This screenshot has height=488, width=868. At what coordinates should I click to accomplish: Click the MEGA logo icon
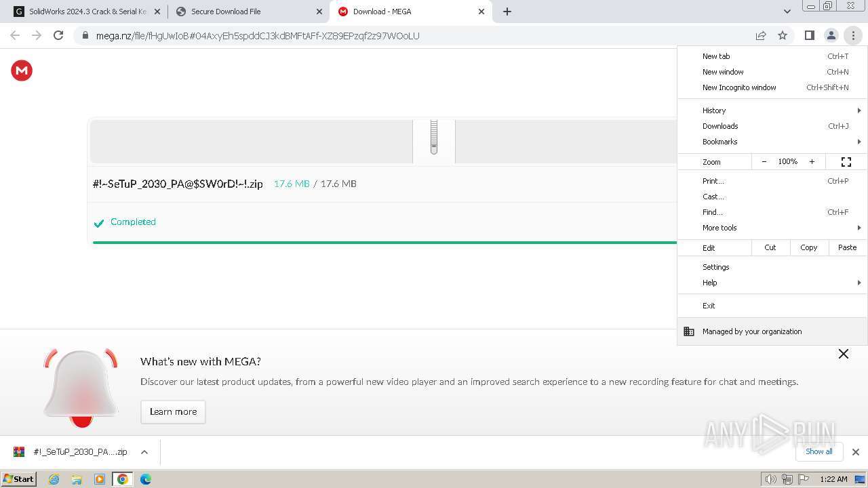click(22, 70)
